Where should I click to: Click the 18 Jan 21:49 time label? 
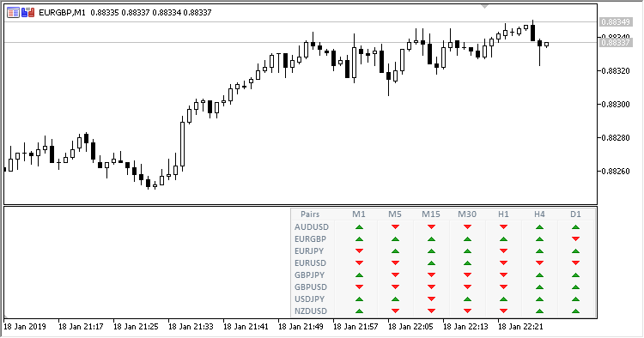[301, 327]
